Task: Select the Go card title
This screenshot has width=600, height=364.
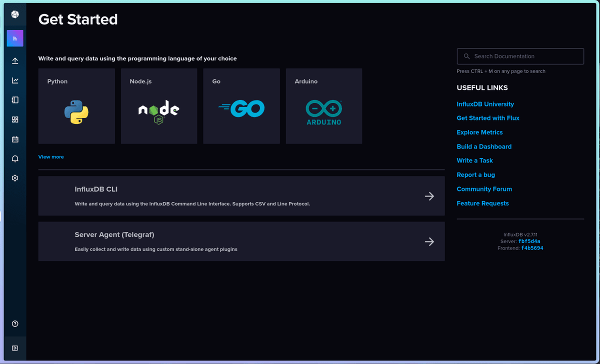Action: tap(216, 81)
